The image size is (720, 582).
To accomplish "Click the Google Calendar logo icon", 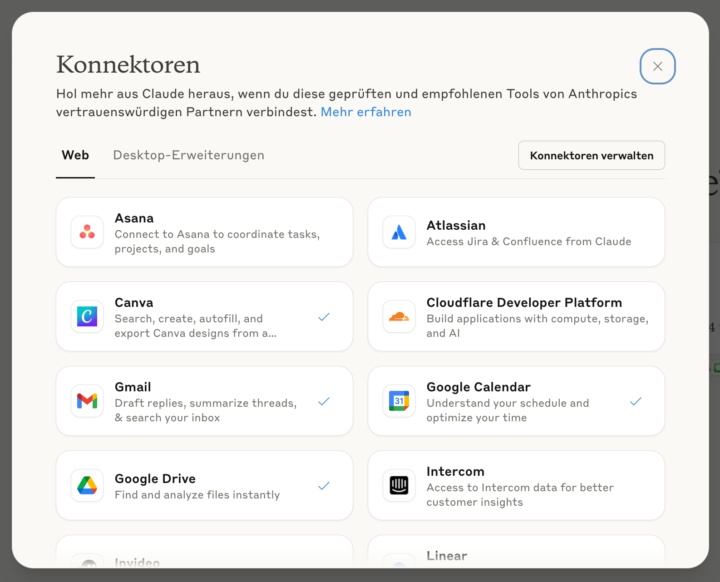I will pos(399,401).
